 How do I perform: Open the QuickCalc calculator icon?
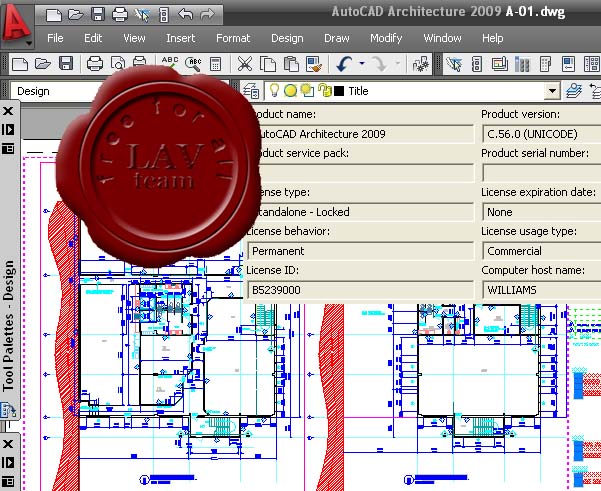[215, 64]
